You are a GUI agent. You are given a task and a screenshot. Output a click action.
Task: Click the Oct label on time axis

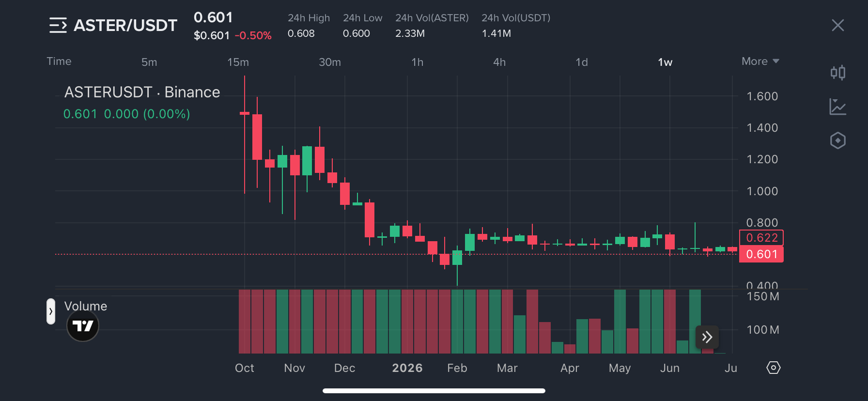[245, 368]
